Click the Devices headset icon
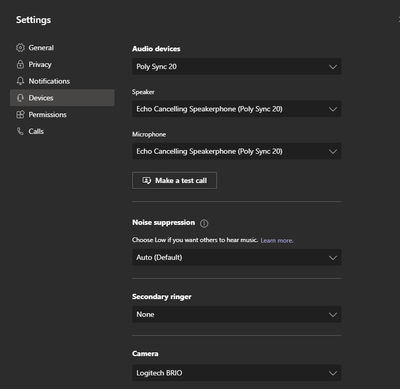This screenshot has width=400, height=389. click(20, 98)
